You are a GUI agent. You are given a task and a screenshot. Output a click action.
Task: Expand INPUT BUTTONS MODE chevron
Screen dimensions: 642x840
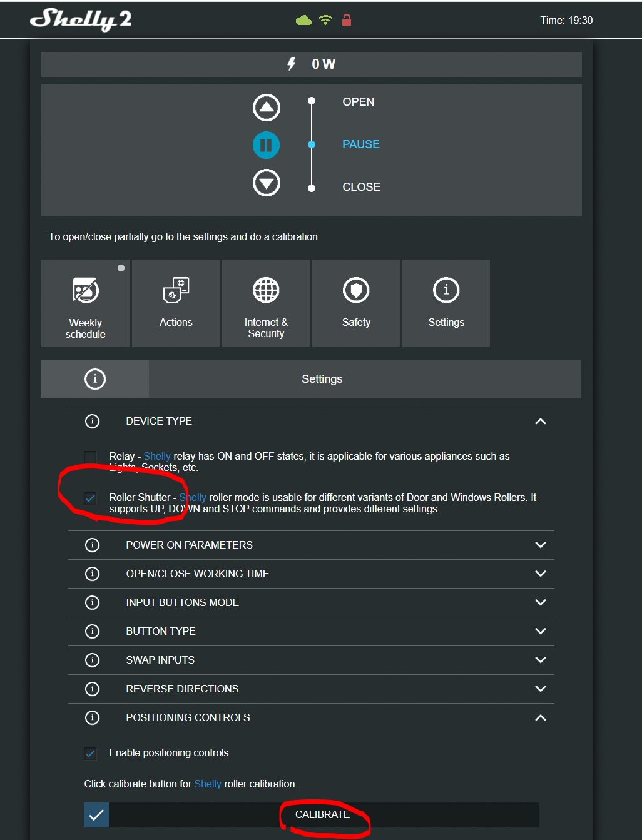point(541,602)
